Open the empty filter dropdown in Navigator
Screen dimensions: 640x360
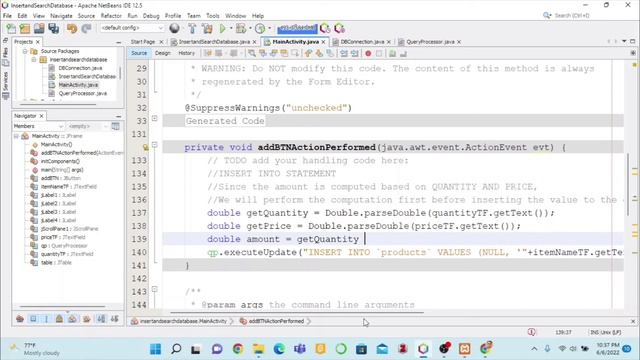point(87,126)
